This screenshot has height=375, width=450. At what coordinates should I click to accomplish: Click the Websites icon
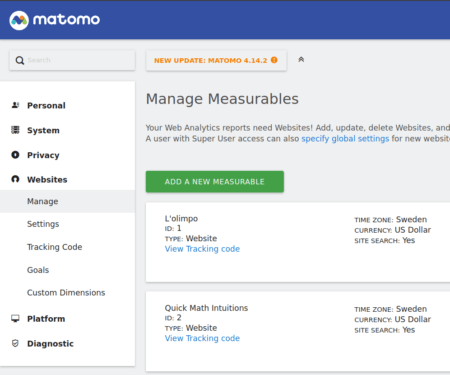(x=15, y=179)
